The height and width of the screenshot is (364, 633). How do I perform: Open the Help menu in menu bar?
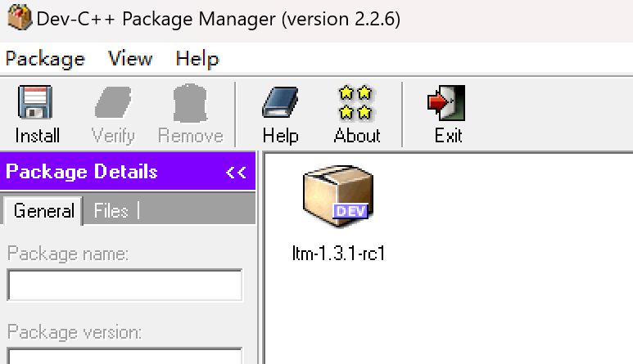coord(197,59)
